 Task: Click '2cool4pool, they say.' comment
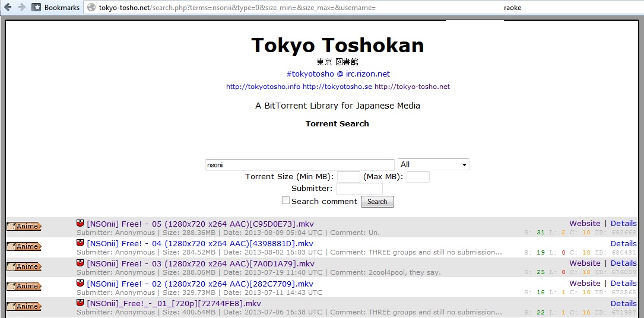[x=405, y=272]
